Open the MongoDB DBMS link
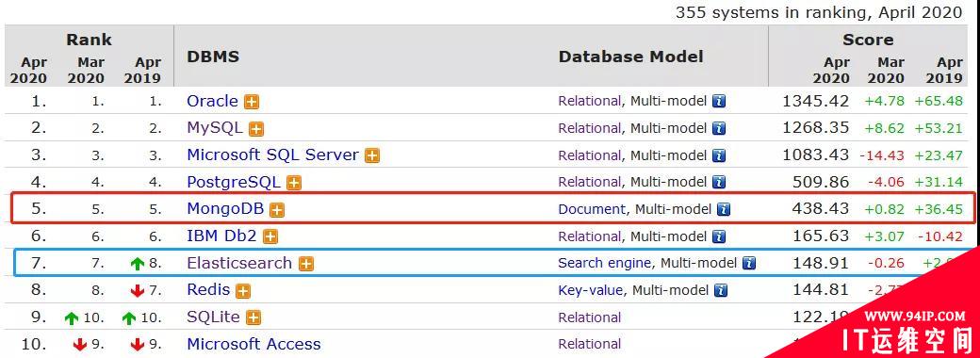This screenshot has width=980, height=358. click(x=225, y=209)
